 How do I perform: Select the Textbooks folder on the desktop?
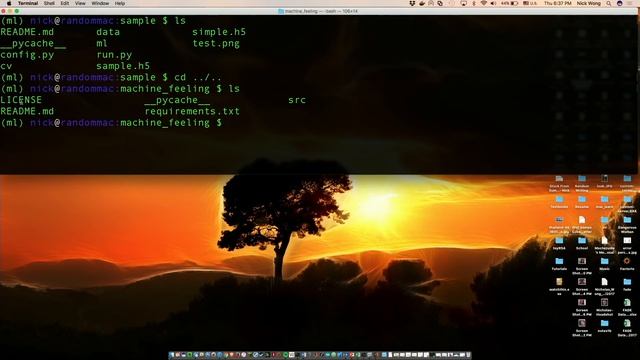[559, 201]
